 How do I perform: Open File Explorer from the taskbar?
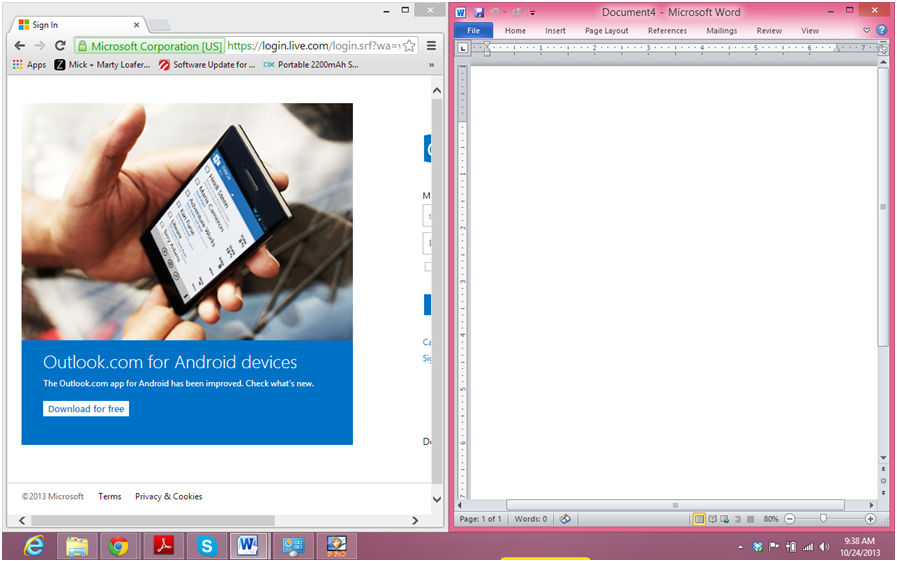tap(77, 546)
